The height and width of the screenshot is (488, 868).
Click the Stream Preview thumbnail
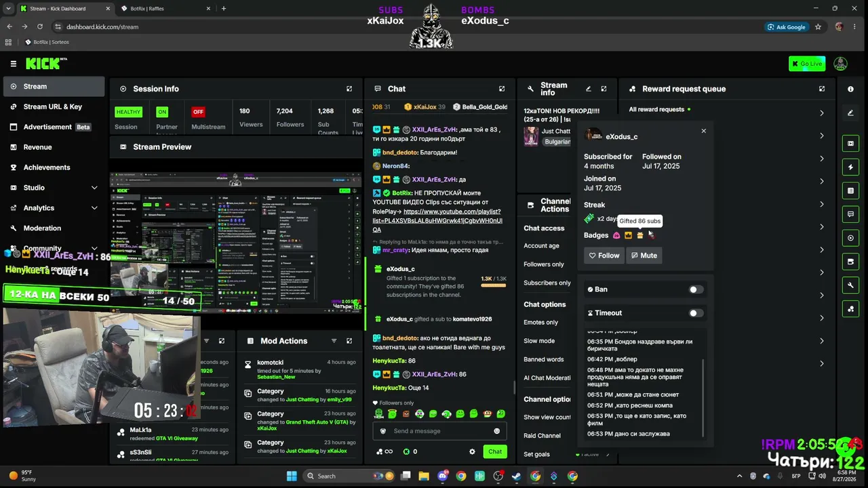[x=235, y=243]
